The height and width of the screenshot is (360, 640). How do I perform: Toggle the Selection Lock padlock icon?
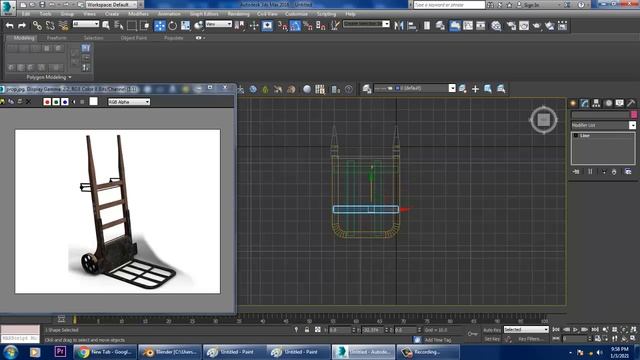point(307,329)
